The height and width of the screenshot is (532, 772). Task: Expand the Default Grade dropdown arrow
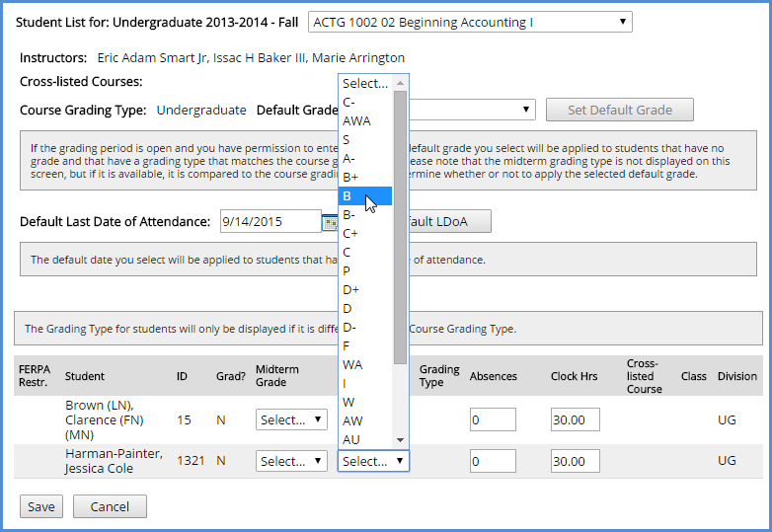point(527,110)
